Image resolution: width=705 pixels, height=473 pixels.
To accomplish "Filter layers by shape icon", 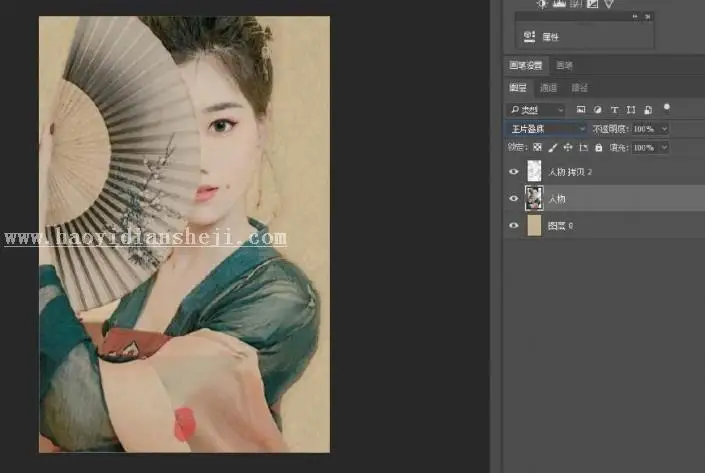I will click(x=631, y=109).
